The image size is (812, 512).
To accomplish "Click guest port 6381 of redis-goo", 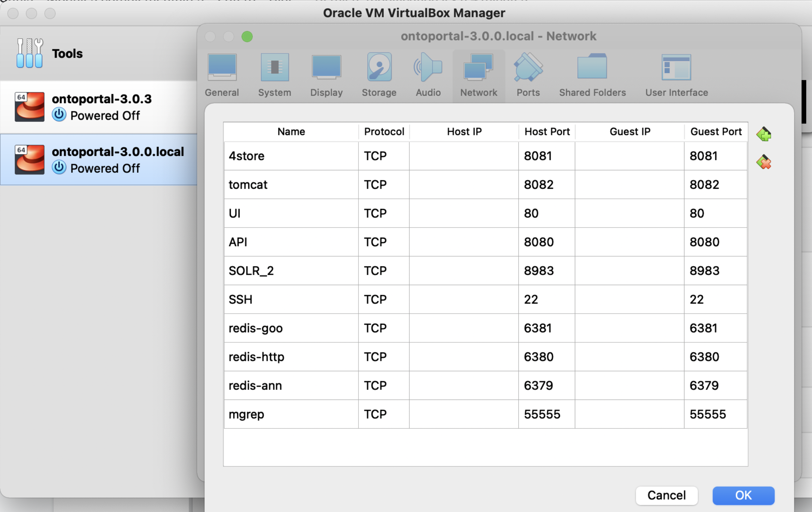I will pos(716,328).
